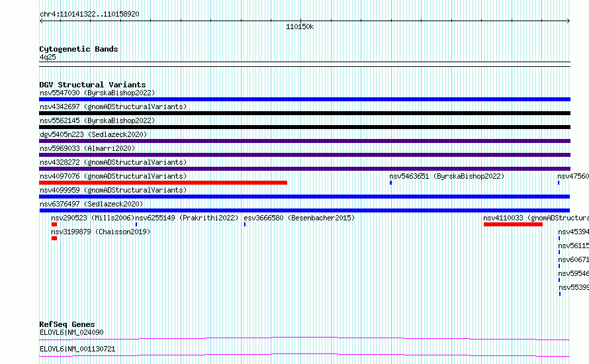Open the ELOVL6|NM_024090 transcript label
Image resolution: width=589 pixels, height=364 pixels.
tap(71, 332)
